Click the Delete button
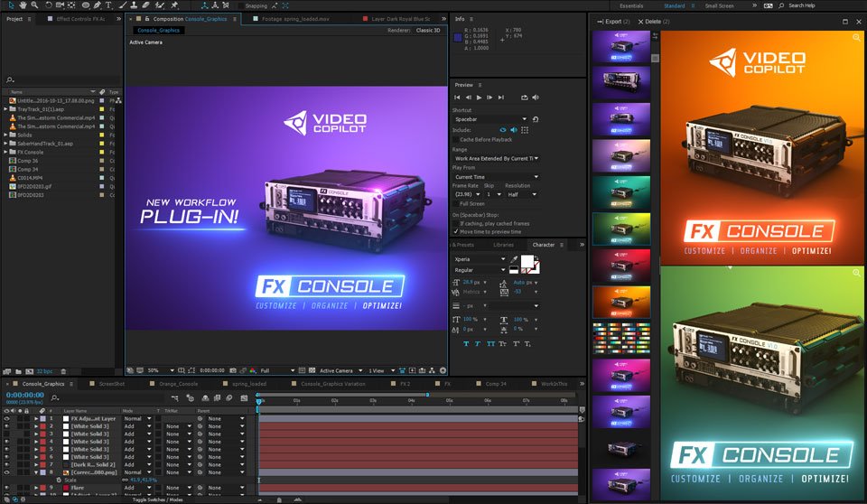867x504 pixels. [x=654, y=22]
